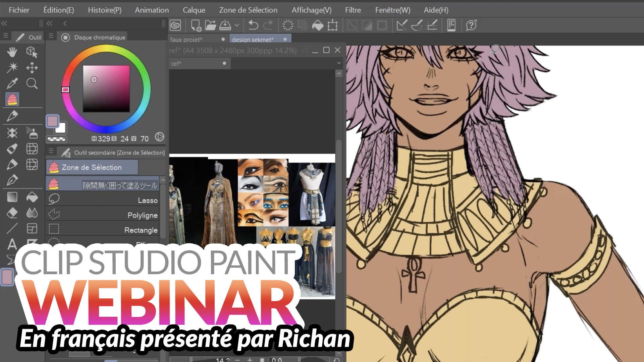The image size is (644, 362).
Task: Click the Fill bucket toolbar icon
Action: (317, 25)
